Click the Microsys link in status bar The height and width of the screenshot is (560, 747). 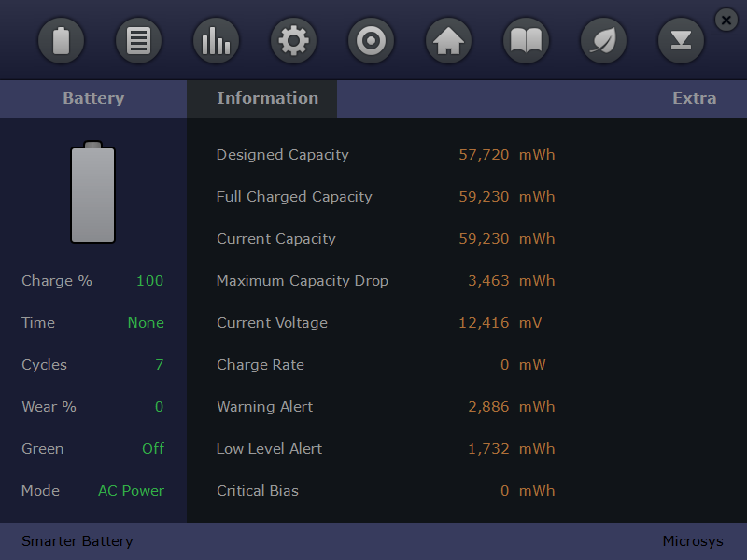pos(693,541)
